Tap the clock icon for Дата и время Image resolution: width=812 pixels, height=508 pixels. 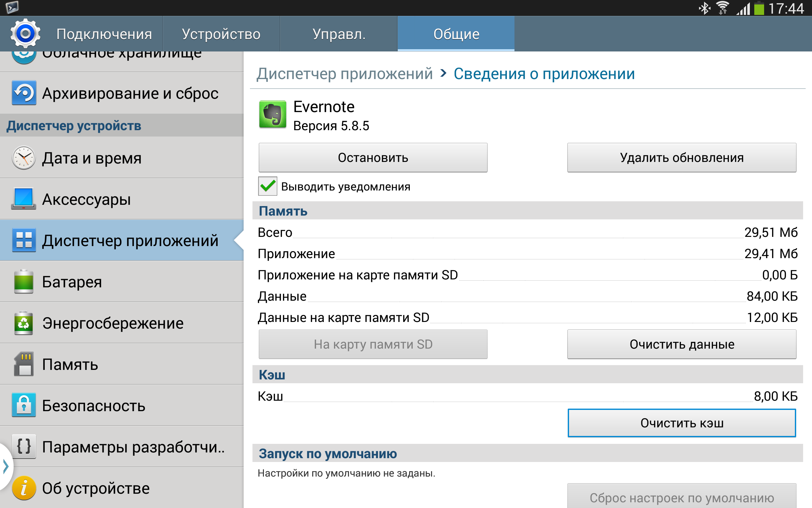pyautogui.click(x=23, y=157)
